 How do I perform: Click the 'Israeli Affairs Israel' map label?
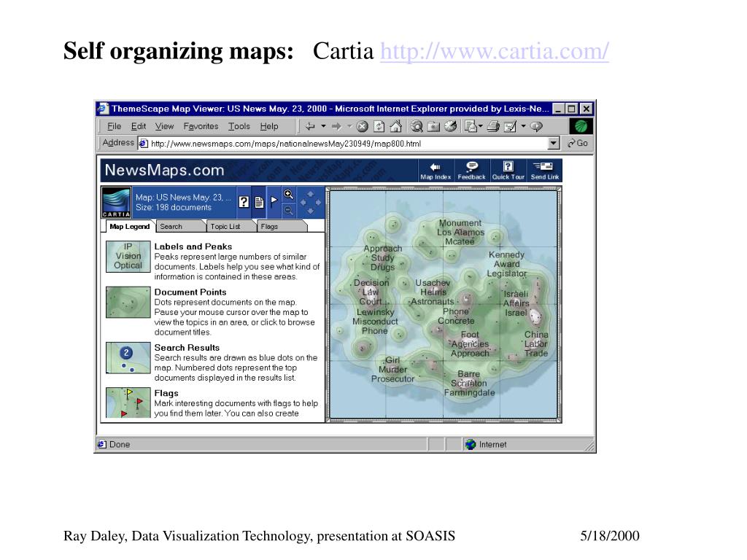pos(516,303)
